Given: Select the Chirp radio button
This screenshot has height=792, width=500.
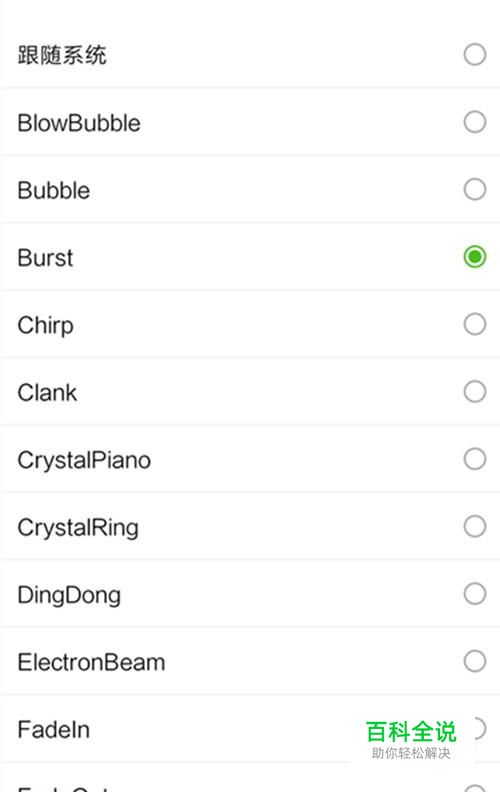Looking at the screenshot, I should (475, 324).
